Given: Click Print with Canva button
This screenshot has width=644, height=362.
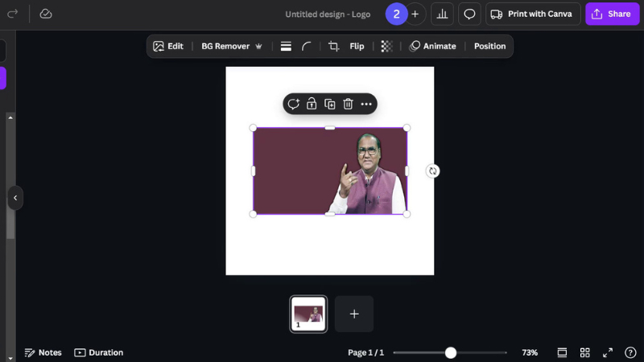Looking at the screenshot, I should pyautogui.click(x=533, y=14).
